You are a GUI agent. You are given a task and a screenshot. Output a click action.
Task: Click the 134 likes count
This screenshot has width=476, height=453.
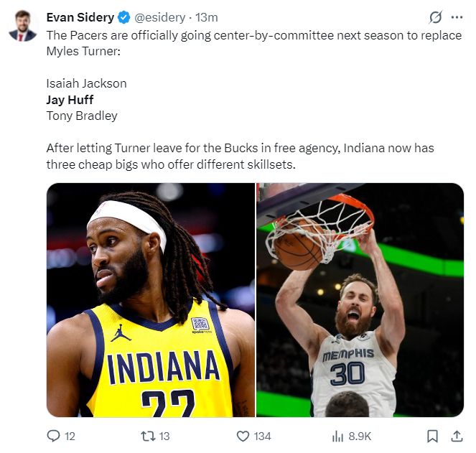tap(262, 436)
